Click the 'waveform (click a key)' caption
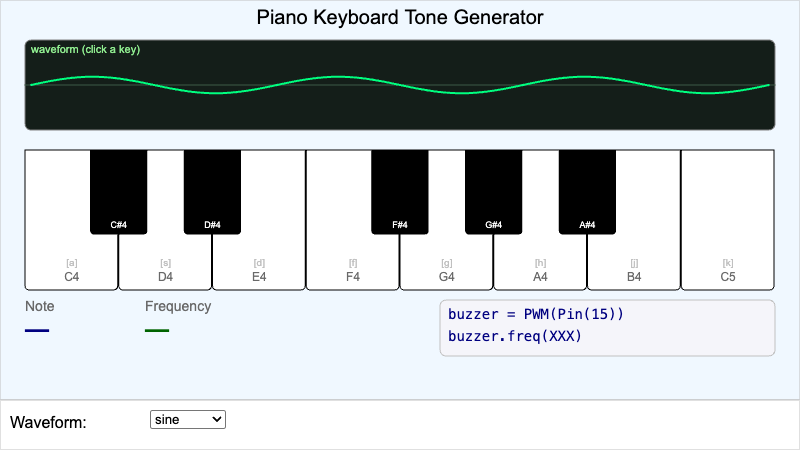Image resolution: width=800 pixels, height=452 pixels. (85, 49)
